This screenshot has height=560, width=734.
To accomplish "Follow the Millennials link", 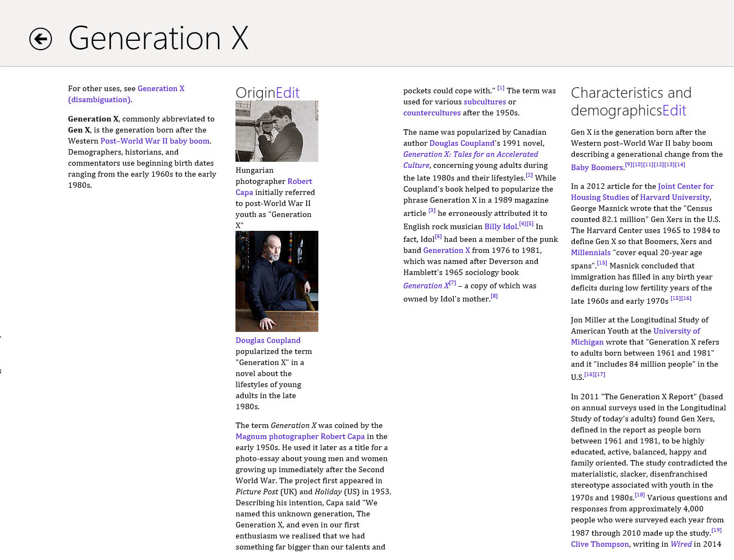I will [591, 252].
